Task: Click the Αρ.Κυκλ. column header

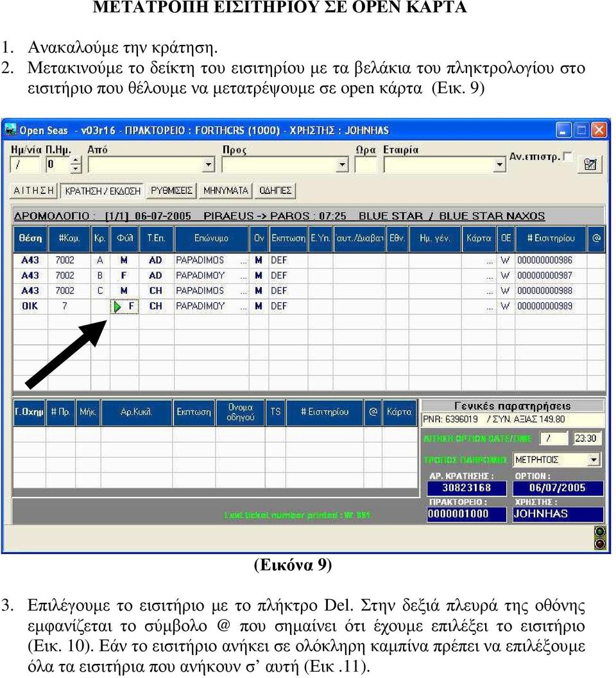Action: click(x=136, y=412)
